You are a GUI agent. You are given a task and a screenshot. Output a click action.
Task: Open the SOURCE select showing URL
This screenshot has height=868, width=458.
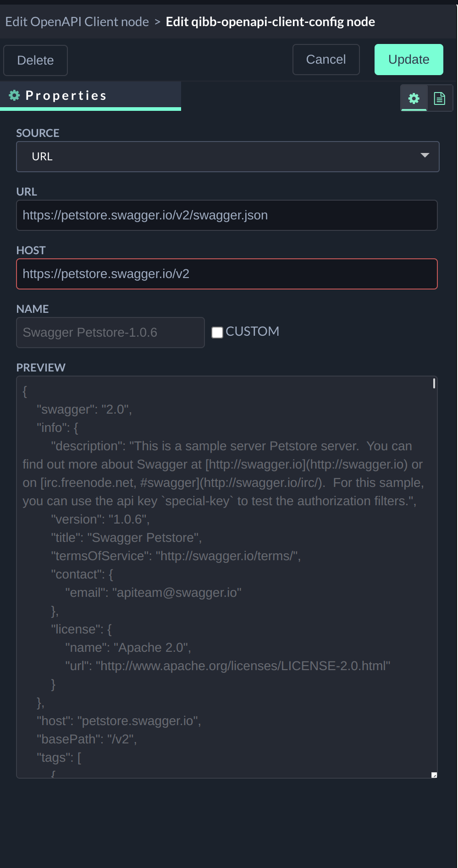[x=227, y=157]
